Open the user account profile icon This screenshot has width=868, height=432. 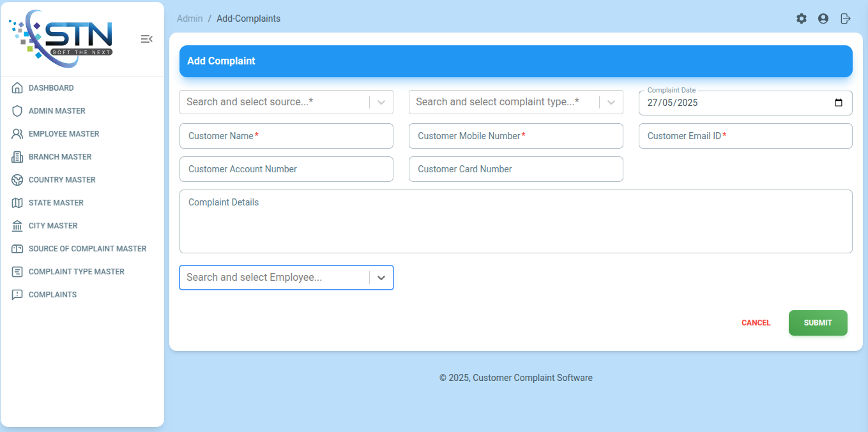coord(823,19)
